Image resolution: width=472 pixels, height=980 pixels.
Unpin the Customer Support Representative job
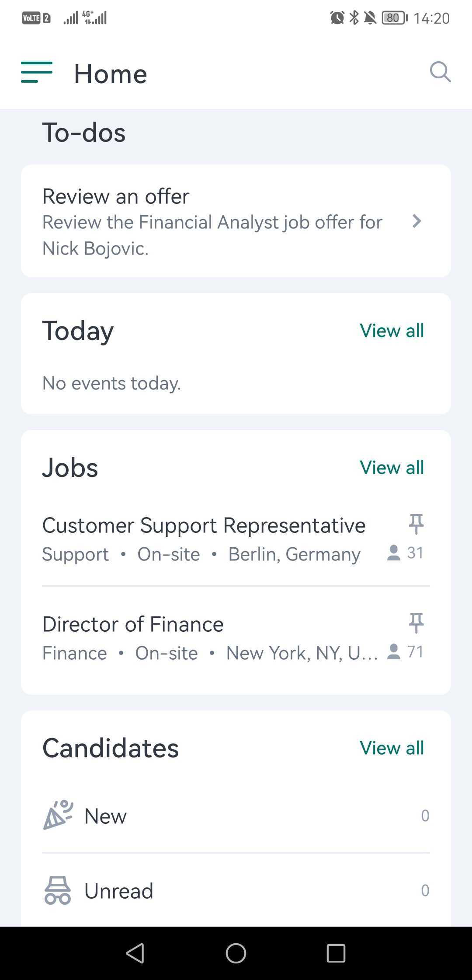pos(416,524)
